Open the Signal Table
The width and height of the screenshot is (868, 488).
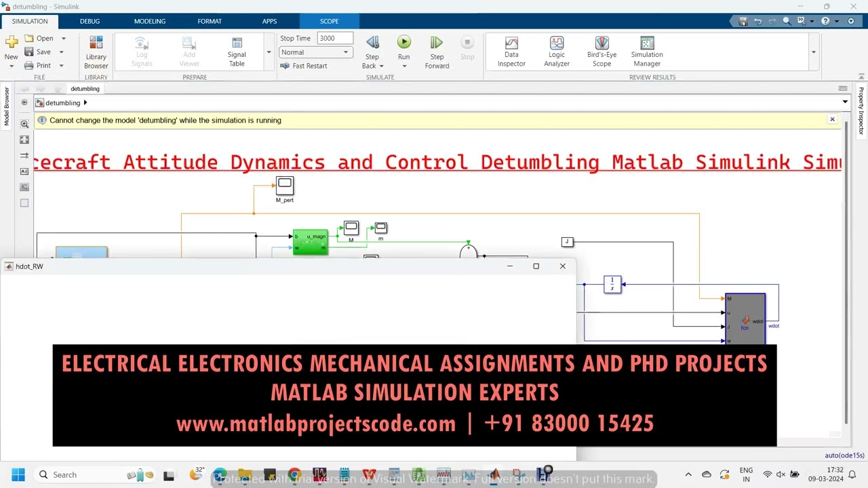pos(237,52)
